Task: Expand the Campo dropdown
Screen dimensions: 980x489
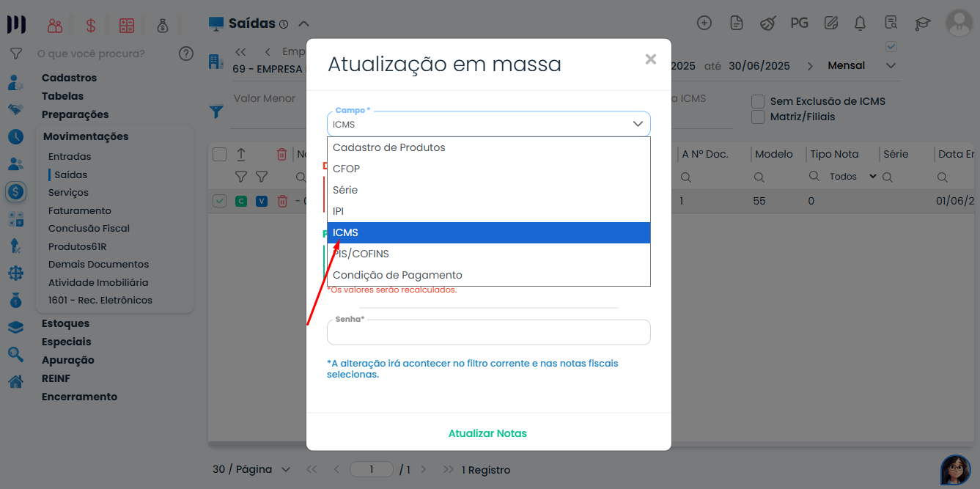Action: pos(488,124)
